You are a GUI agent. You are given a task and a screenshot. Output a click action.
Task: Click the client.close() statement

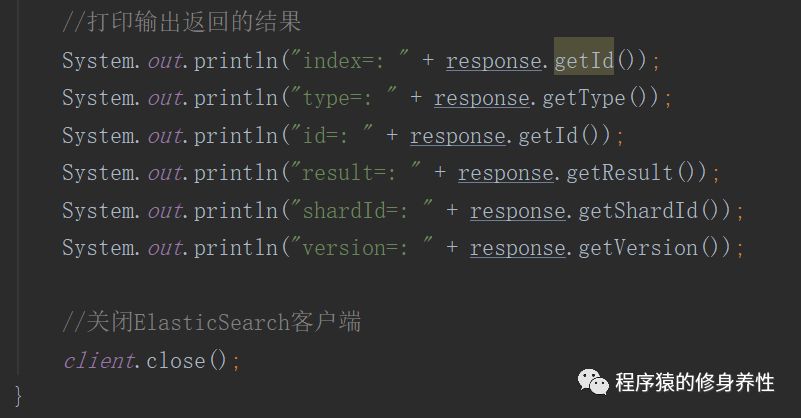pos(150,360)
